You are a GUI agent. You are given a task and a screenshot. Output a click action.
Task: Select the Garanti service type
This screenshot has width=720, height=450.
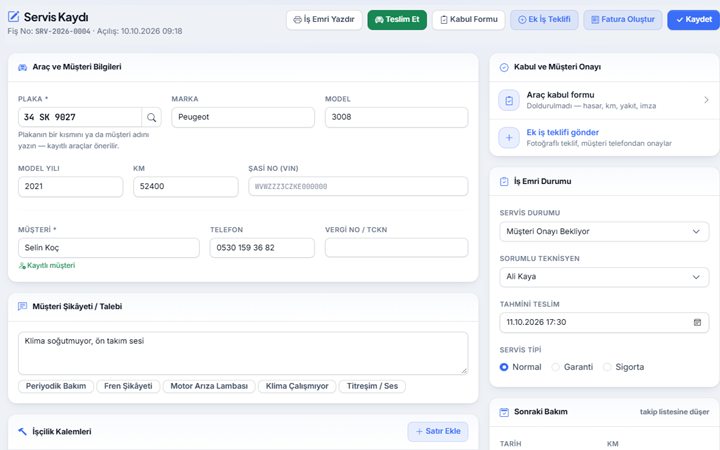point(556,367)
